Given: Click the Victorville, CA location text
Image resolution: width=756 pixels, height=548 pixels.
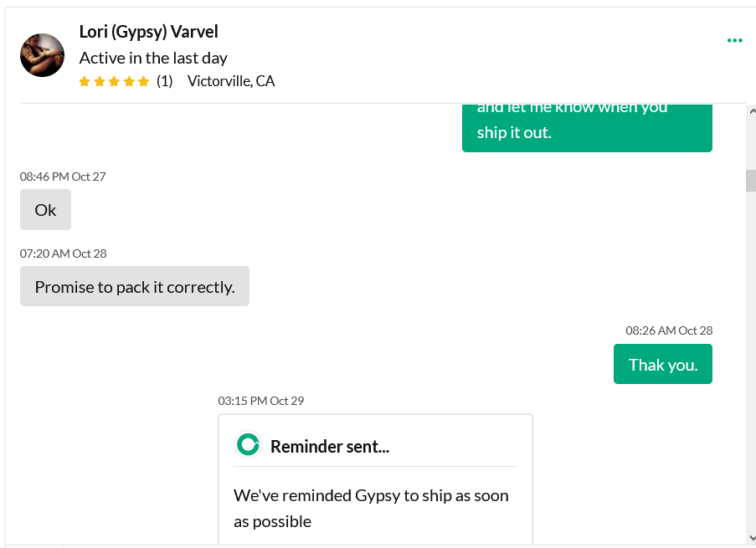Looking at the screenshot, I should (231, 81).
